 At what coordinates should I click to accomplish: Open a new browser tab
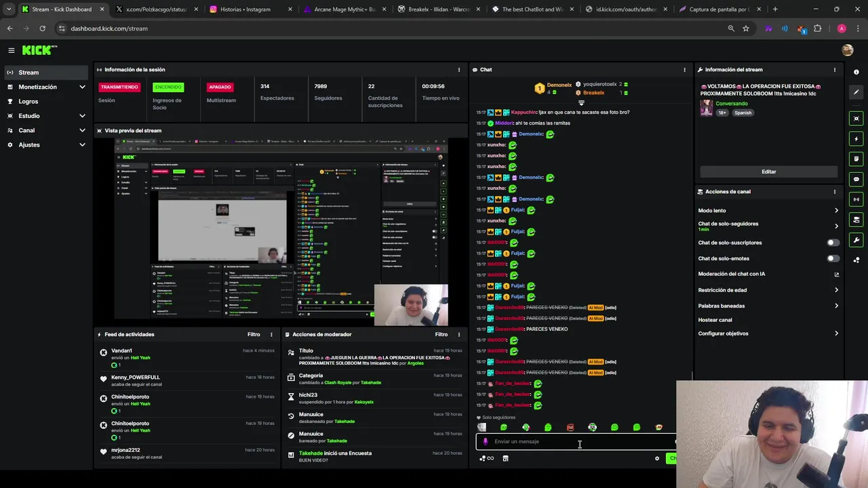(775, 9)
